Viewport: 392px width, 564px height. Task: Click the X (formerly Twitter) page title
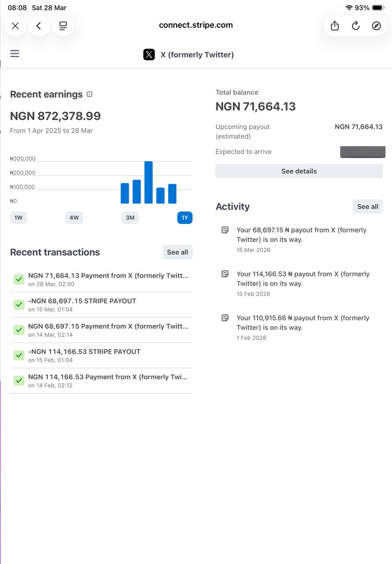tap(197, 55)
